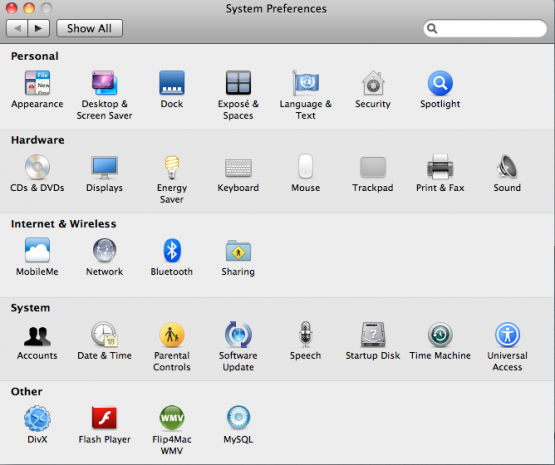The image size is (555, 465).
Task: Go back with the left arrow button
Action: tap(17, 28)
